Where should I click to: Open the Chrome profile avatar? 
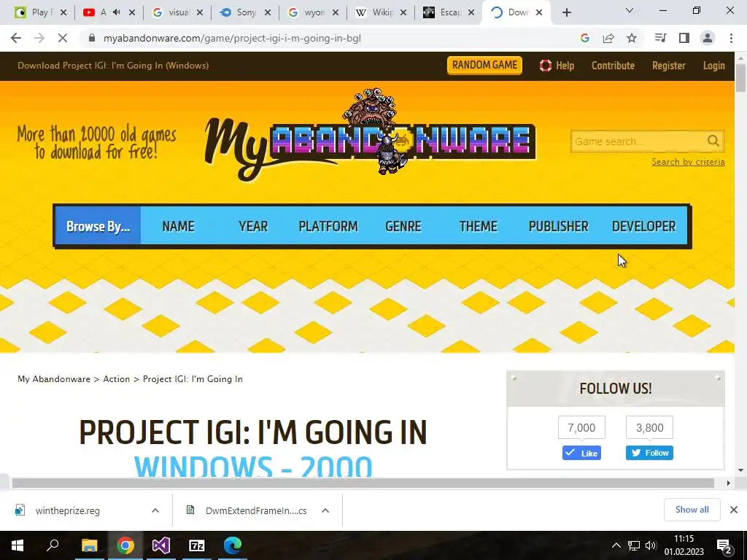click(x=708, y=38)
